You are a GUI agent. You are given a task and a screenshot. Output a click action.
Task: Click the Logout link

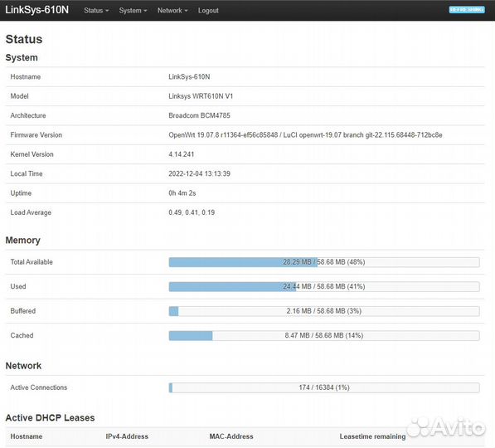pyautogui.click(x=208, y=11)
